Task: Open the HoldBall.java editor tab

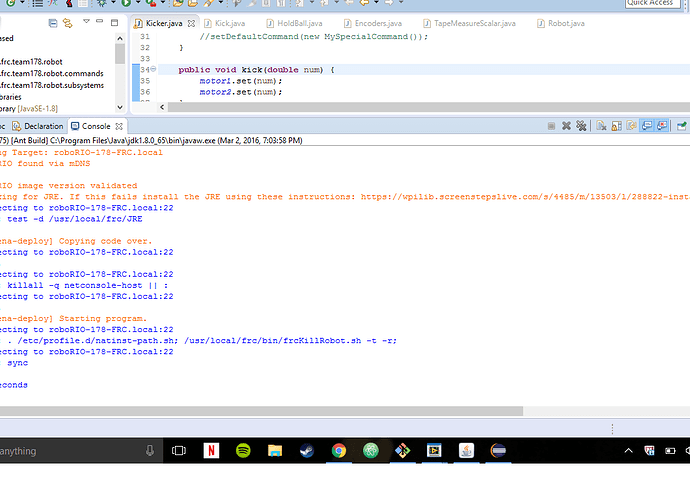Action: [x=294, y=23]
